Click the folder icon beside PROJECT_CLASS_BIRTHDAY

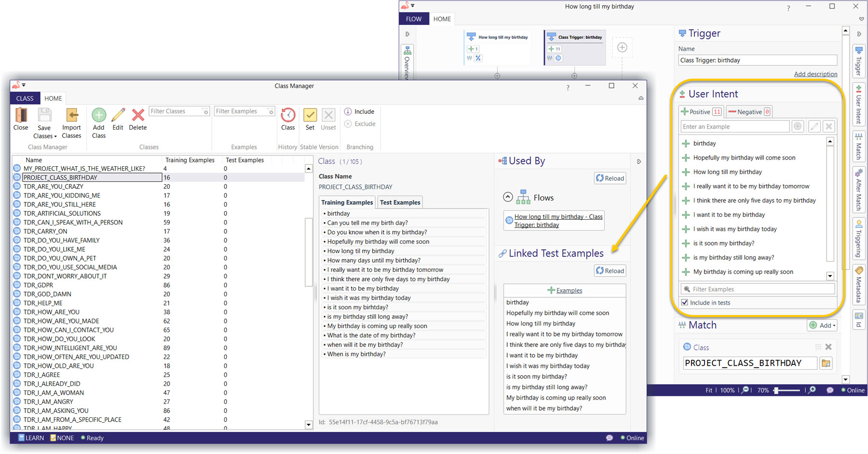(x=826, y=363)
